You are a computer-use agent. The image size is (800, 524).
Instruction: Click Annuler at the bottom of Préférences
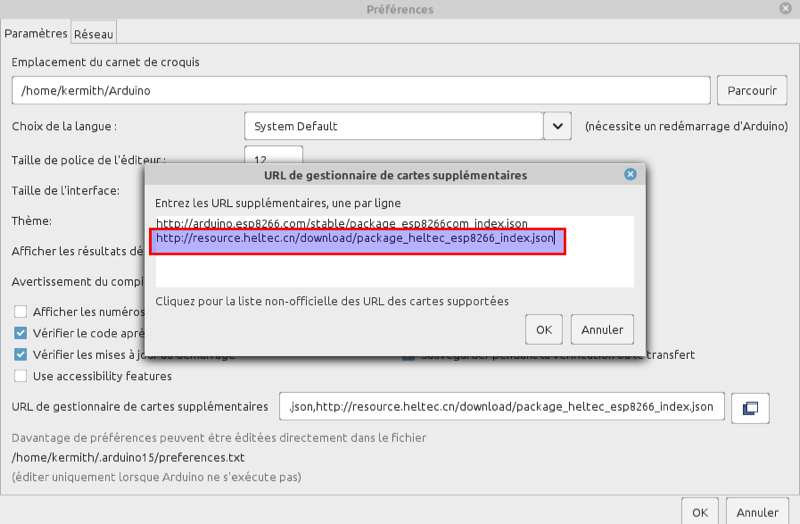pyautogui.click(x=756, y=512)
